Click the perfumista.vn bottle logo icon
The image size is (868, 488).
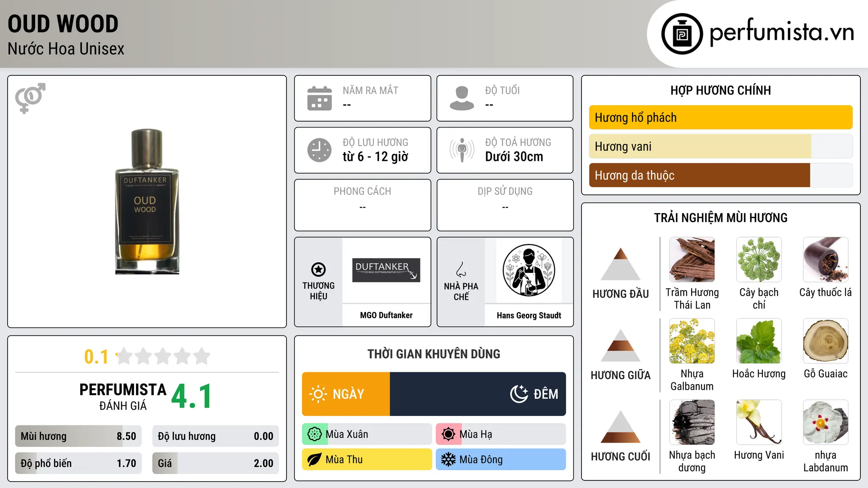click(x=682, y=34)
